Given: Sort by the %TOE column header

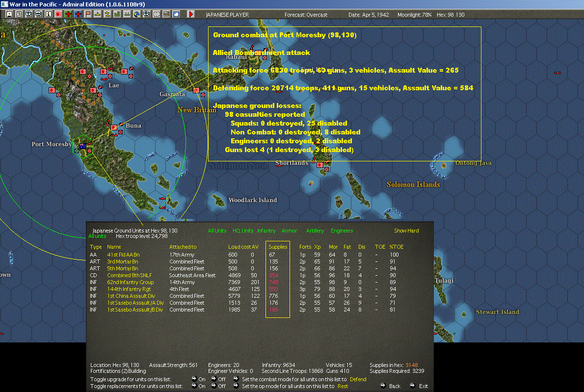Looking at the screenshot, I should [397, 247].
